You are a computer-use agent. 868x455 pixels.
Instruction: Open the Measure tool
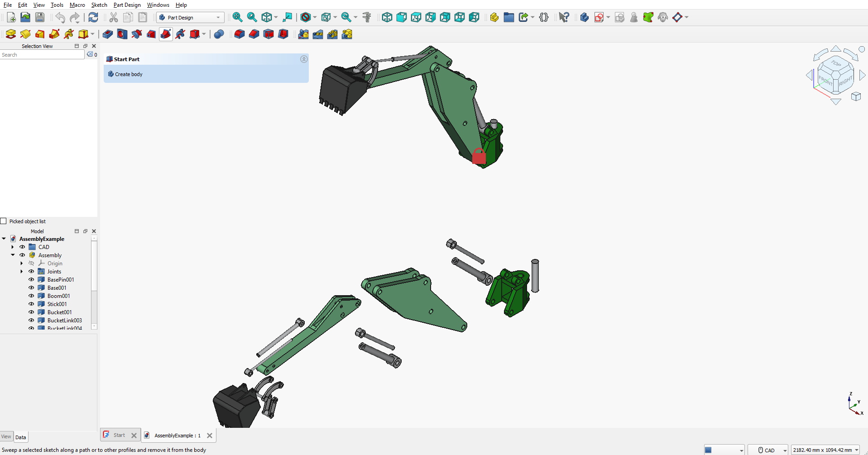pos(367,17)
